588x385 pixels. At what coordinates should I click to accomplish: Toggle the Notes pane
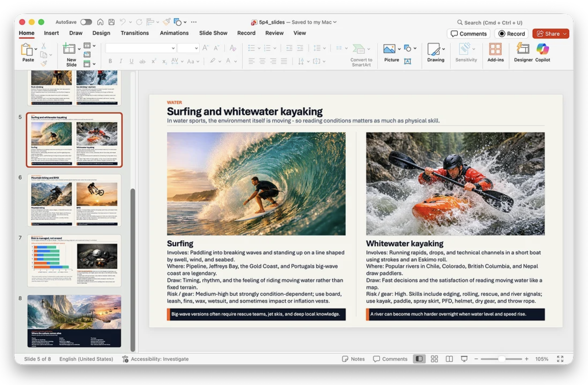353,359
